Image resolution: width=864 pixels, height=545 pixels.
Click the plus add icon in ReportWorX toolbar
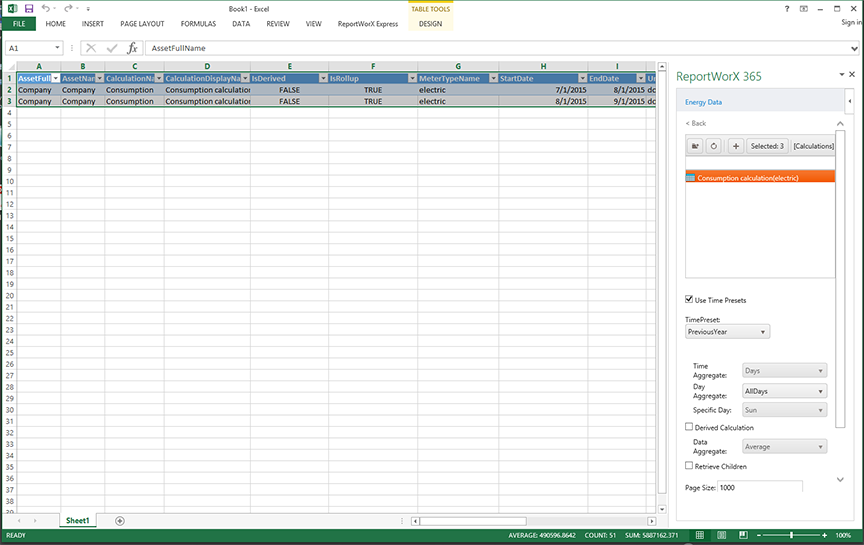[x=736, y=146]
